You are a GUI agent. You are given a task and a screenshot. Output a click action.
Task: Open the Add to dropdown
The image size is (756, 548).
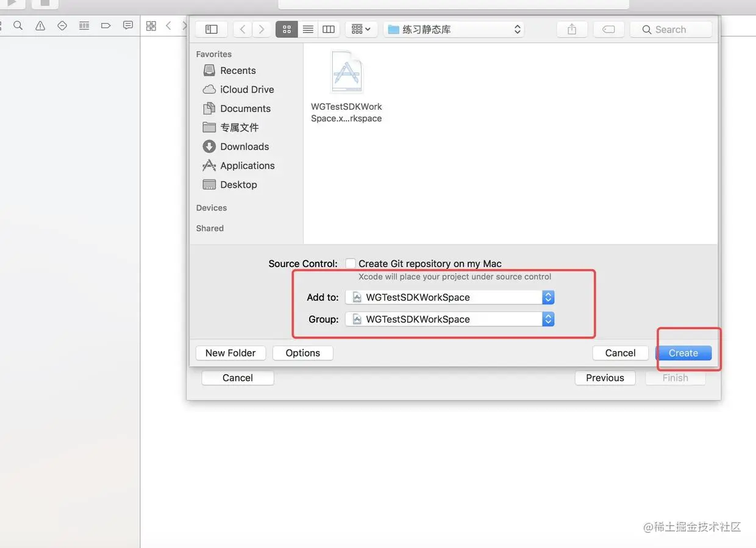click(x=450, y=297)
